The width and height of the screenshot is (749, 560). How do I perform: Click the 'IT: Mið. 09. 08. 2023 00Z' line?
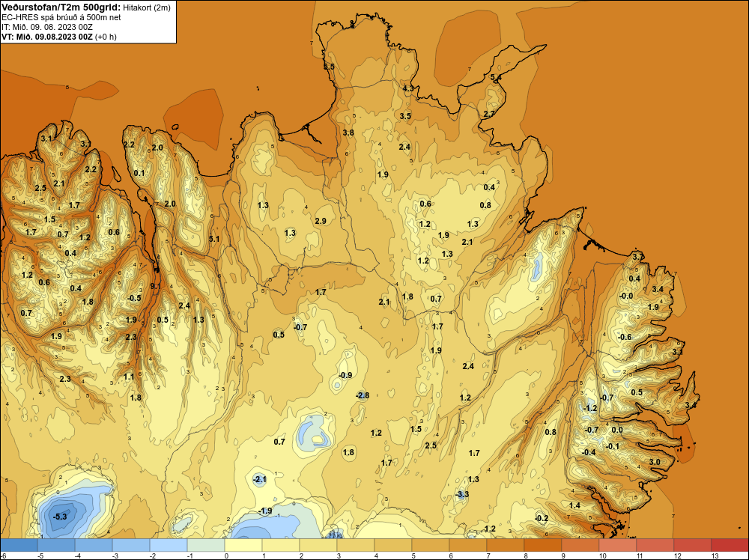tap(46, 27)
